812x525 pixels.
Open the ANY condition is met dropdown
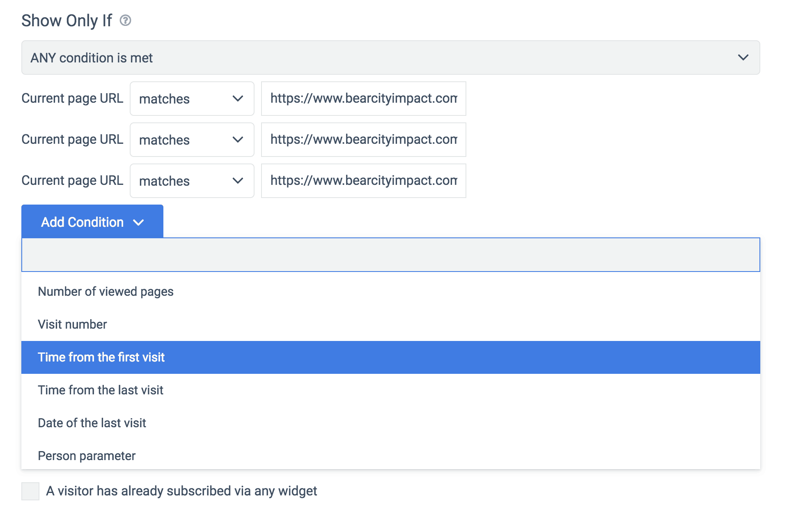coord(390,58)
